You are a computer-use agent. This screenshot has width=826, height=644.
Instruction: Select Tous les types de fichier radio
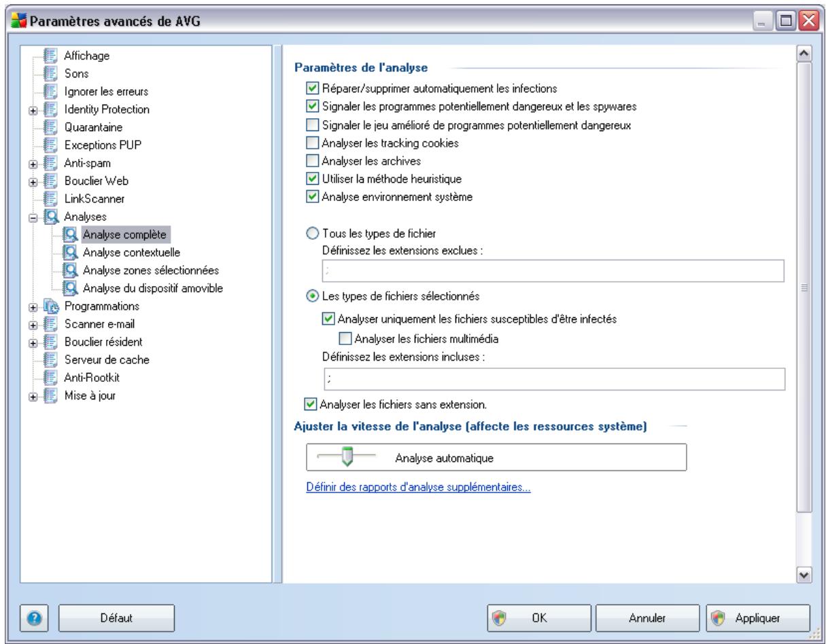(313, 234)
